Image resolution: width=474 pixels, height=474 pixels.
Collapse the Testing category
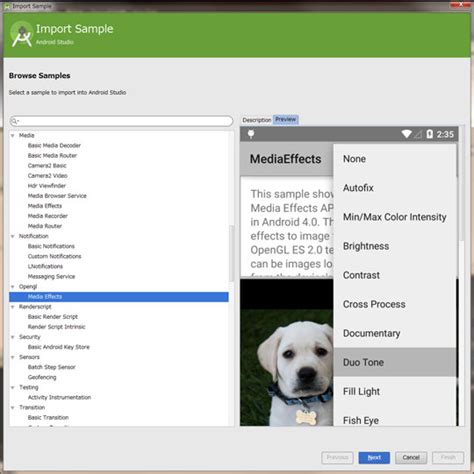(13, 387)
